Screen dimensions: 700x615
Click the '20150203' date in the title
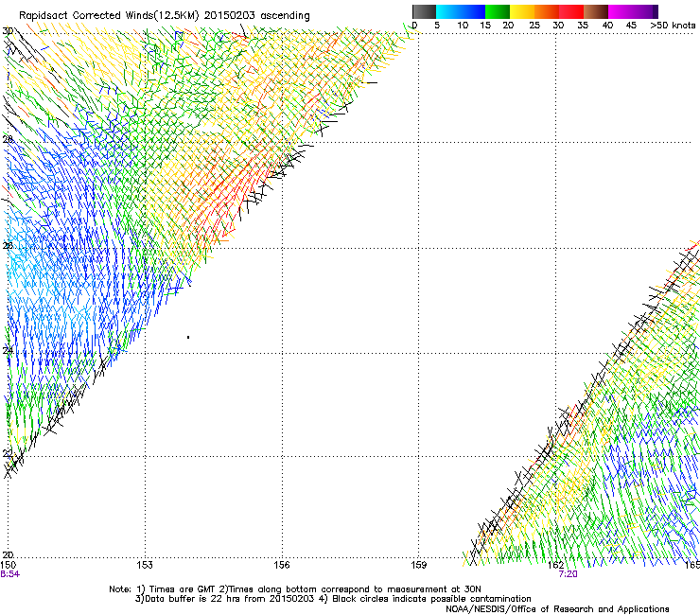pyautogui.click(x=230, y=16)
